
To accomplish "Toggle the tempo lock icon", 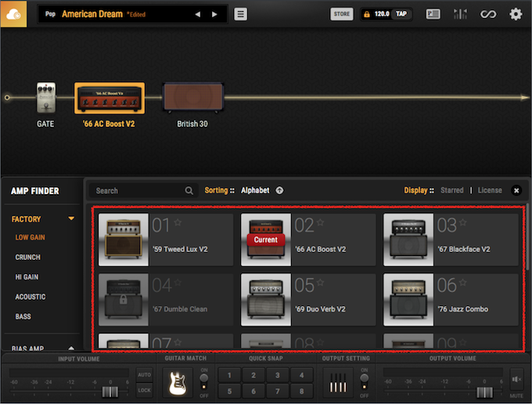I will [367, 14].
